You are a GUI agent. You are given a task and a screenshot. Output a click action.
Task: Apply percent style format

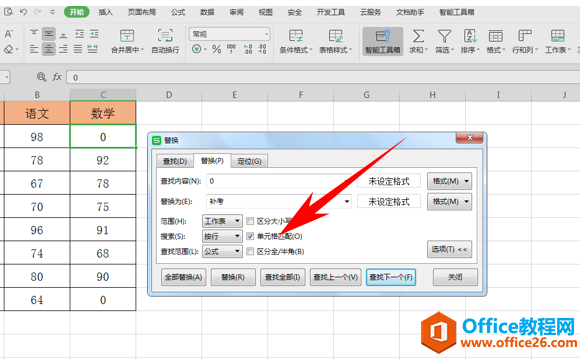pyautogui.click(x=216, y=49)
